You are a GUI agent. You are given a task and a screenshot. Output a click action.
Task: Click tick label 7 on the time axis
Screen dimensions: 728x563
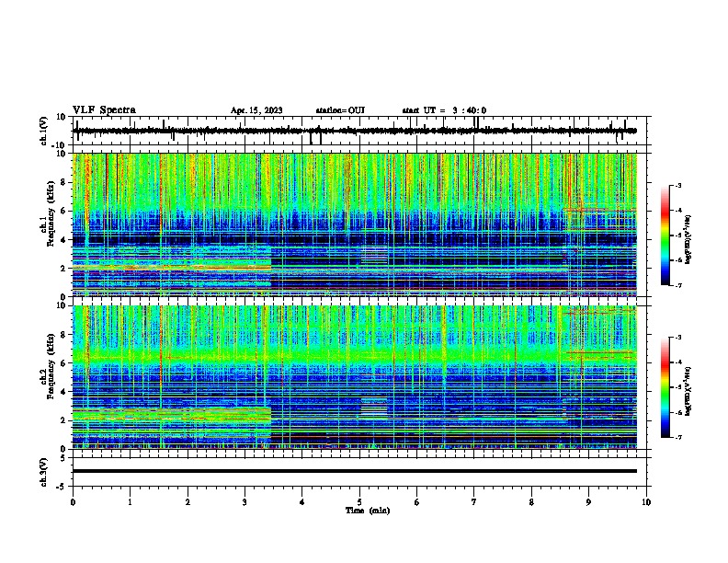coord(474,502)
